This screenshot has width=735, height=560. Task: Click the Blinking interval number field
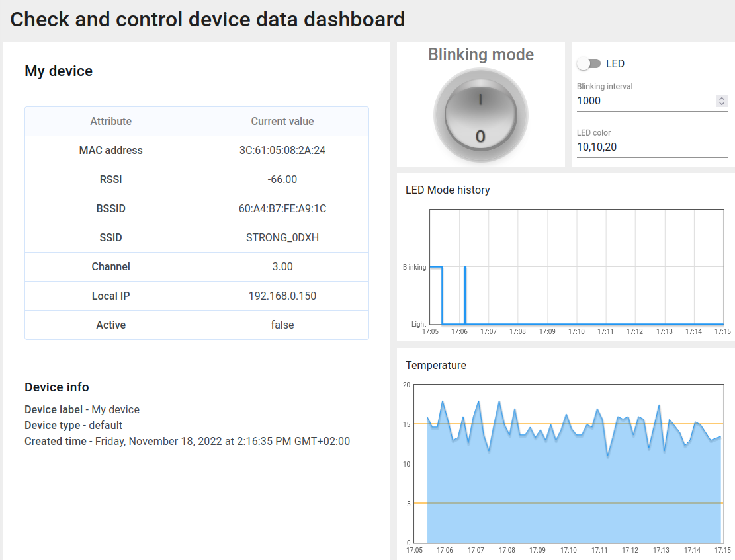click(644, 101)
